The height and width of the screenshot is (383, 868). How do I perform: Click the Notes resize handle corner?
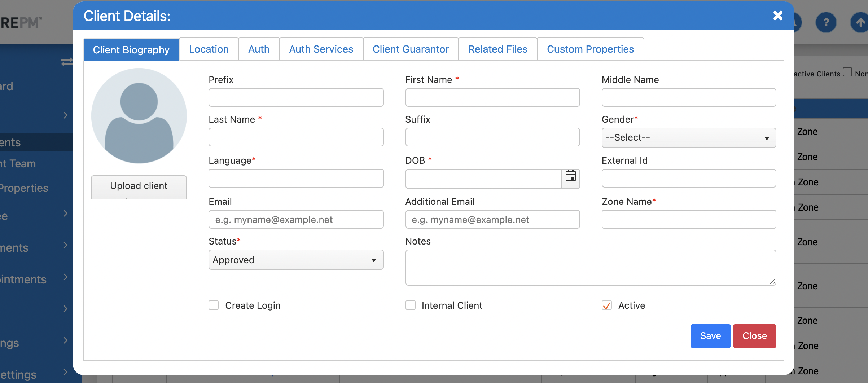coord(772,282)
